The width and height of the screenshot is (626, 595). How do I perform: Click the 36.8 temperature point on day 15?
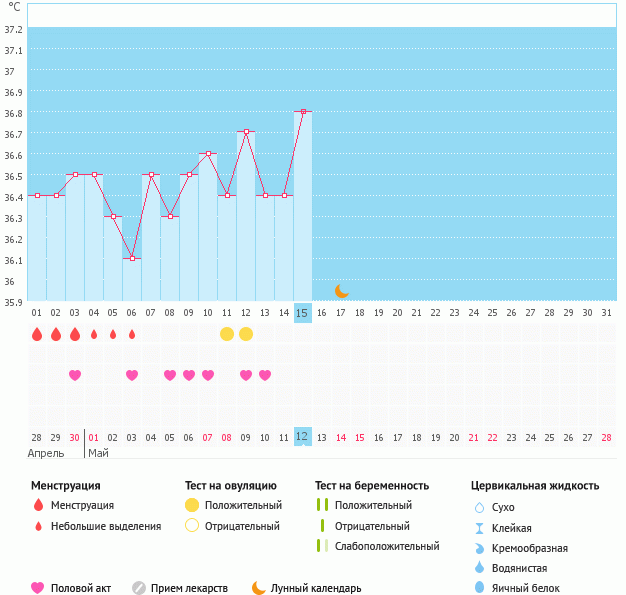tap(303, 111)
